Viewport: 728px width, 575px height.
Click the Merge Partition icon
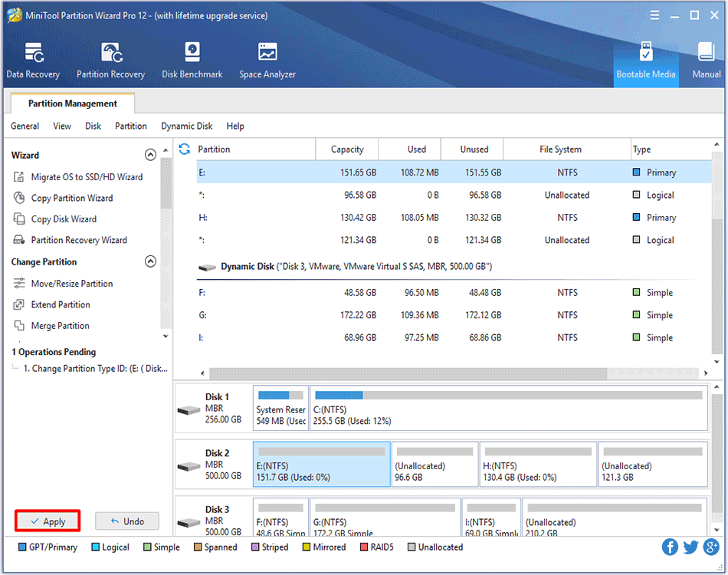[x=18, y=326]
